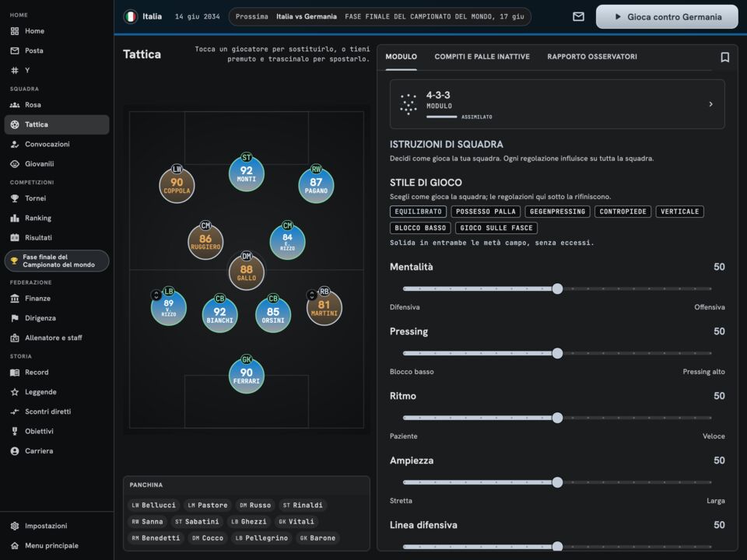Click the Obiettivi trophy cup icon
747x560 pixels.
[x=15, y=432]
